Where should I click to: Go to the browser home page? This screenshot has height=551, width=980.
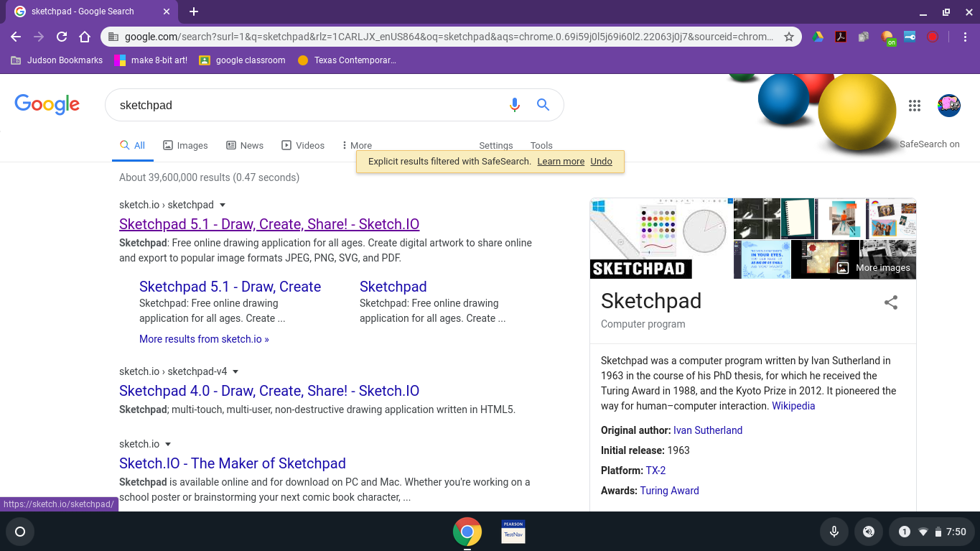[85, 37]
